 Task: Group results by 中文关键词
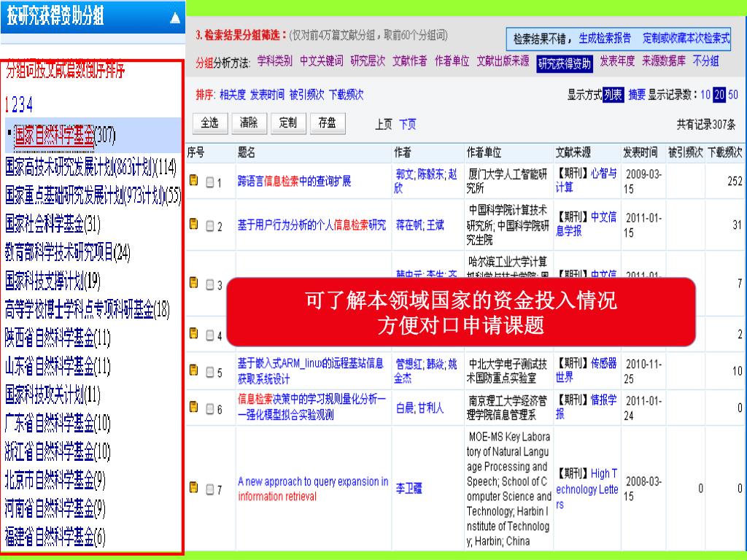coord(322,61)
